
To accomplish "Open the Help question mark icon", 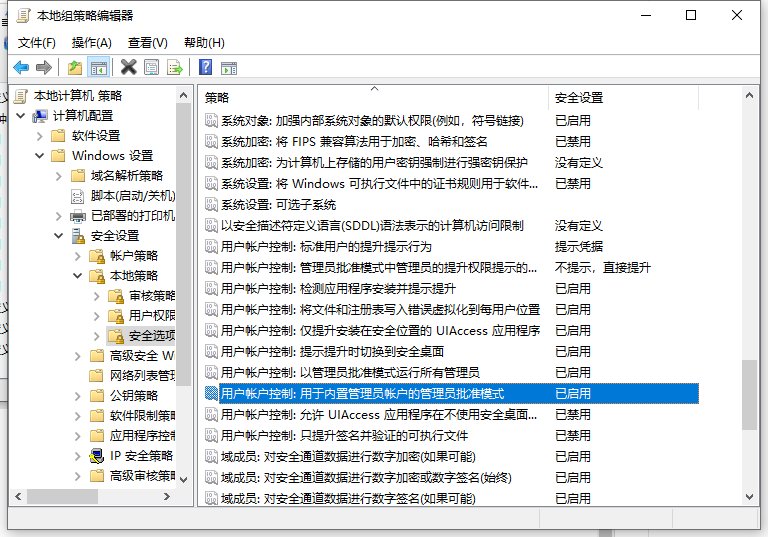I will tap(206, 67).
